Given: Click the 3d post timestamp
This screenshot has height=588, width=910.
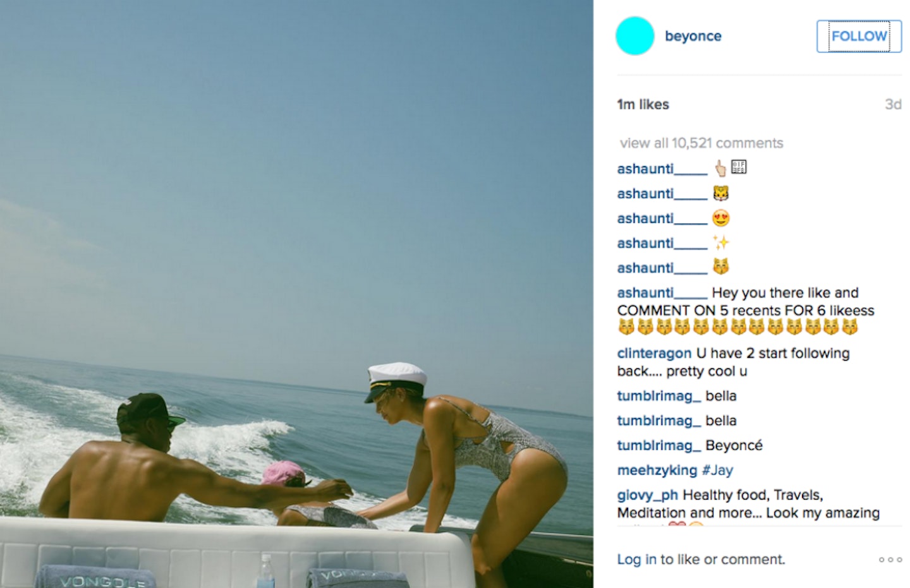Looking at the screenshot, I should [x=893, y=105].
